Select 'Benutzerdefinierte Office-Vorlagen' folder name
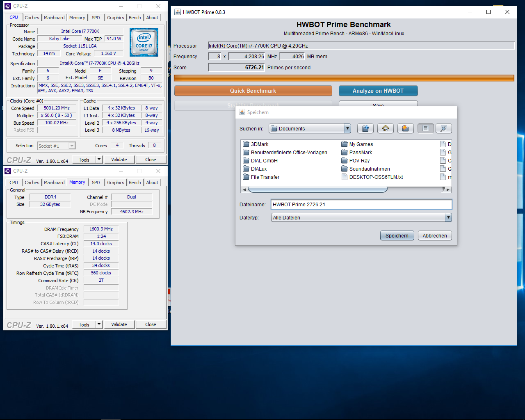The width and height of the screenshot is (525, 420). coord(289,152)
